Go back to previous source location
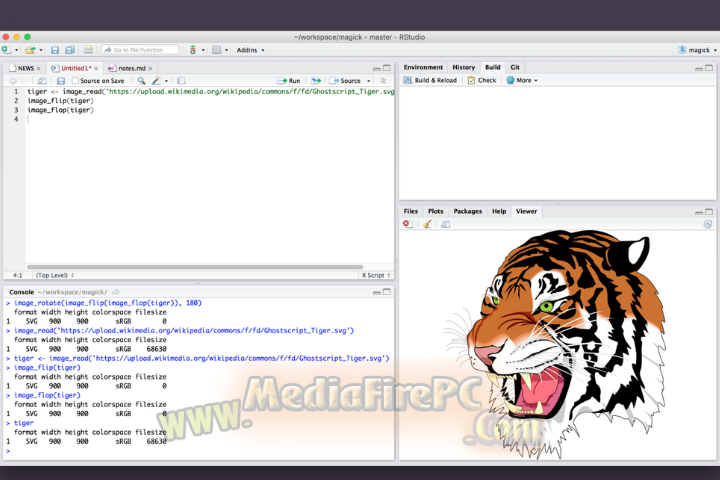Screen dimensions: 720x480 pos(12,81)
